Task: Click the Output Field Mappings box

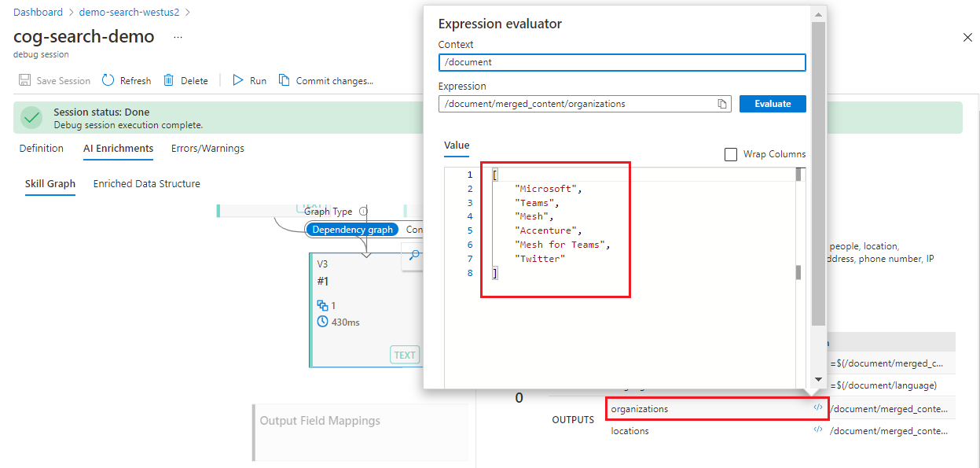Action: tap(360, 433)
